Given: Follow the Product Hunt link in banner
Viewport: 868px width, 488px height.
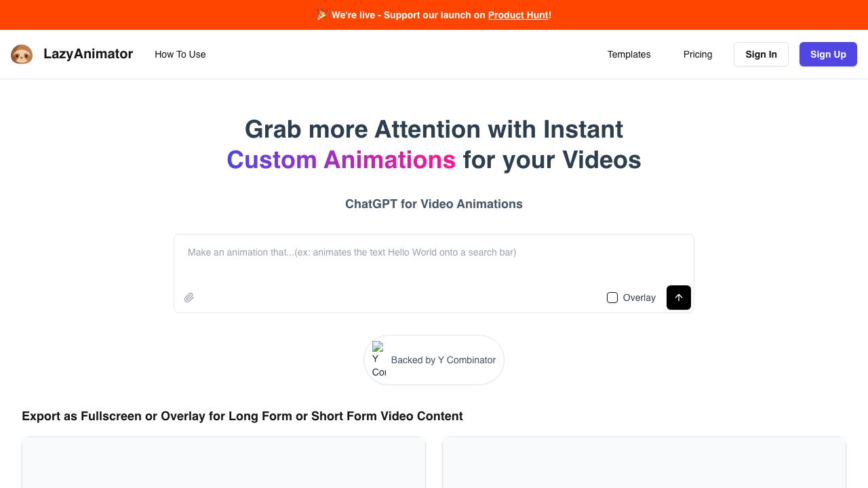Looking at the screenshot, I should point(518,15).
